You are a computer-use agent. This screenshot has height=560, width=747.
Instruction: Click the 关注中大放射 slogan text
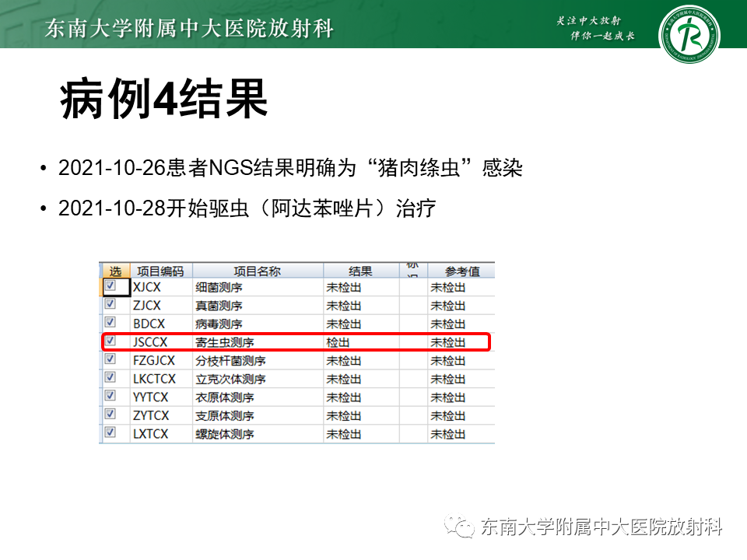[589, 20]
